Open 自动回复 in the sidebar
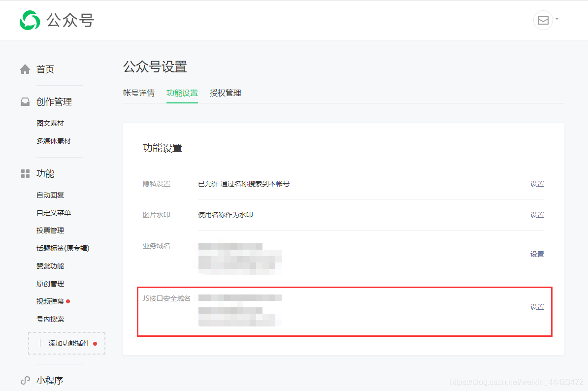 click(50, 195)
